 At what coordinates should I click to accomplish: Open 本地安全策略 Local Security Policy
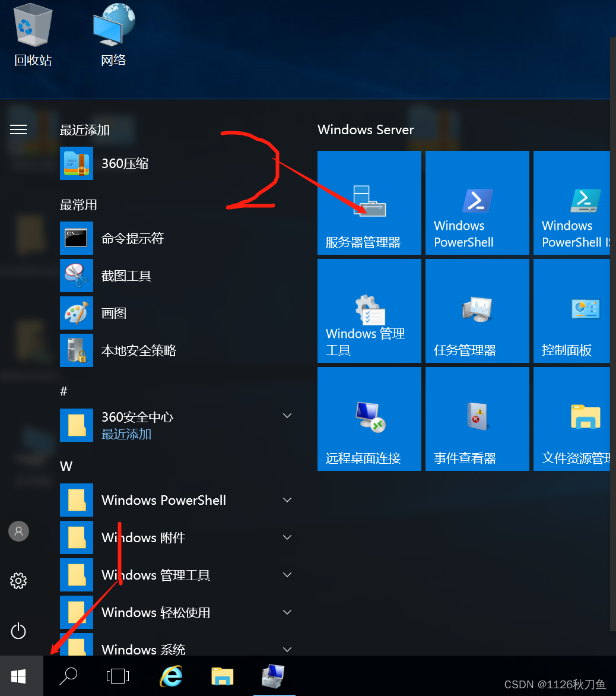click(177, 350)
